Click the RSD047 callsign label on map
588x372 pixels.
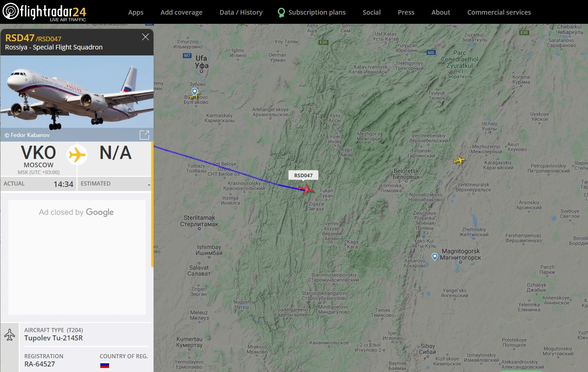303,175
